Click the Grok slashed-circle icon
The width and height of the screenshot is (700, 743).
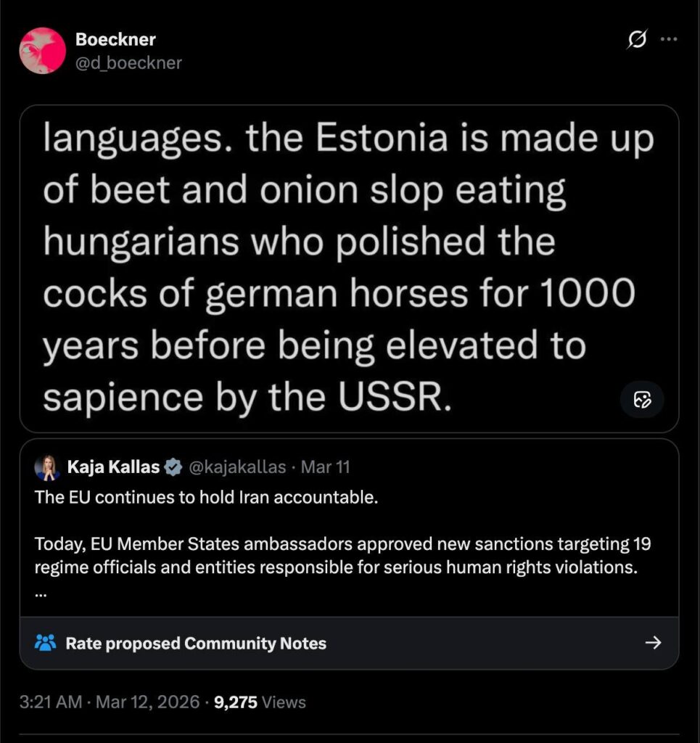tap(637, 42)
